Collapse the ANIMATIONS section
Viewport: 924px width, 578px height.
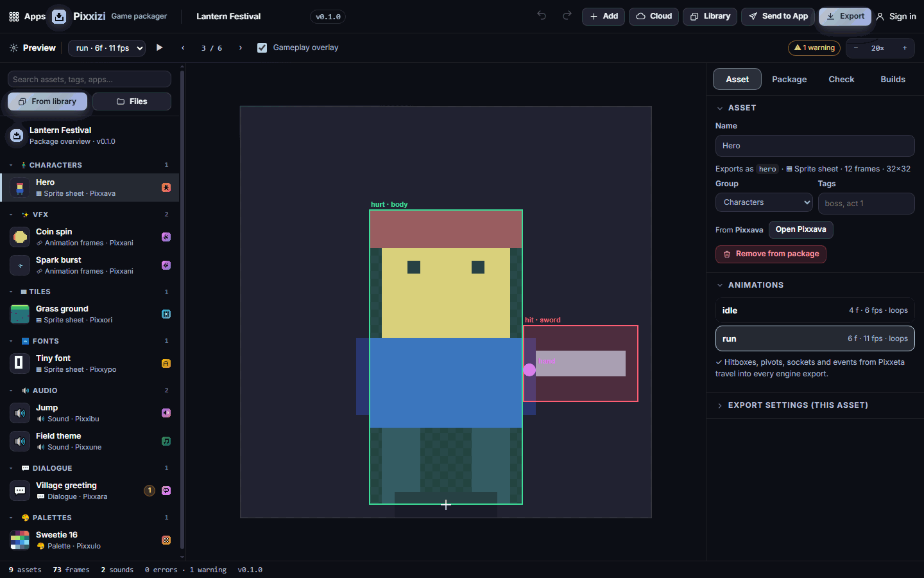[x=720, y=285]
